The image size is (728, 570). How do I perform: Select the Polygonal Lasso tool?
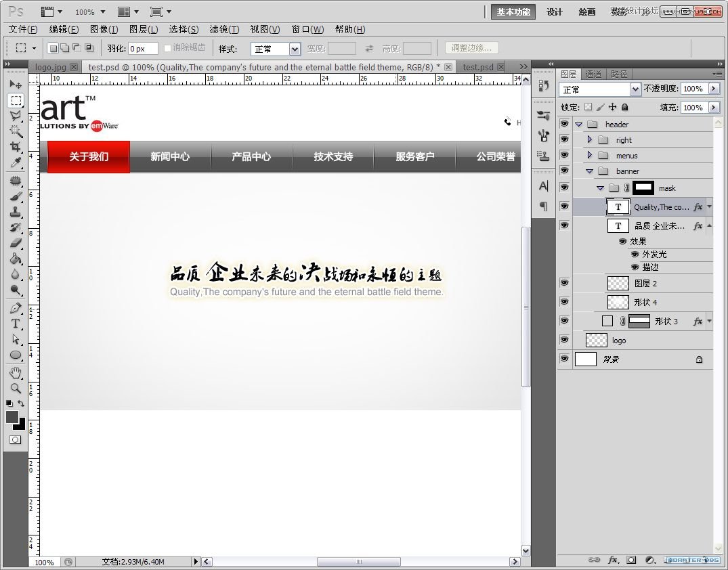[16, 116]
